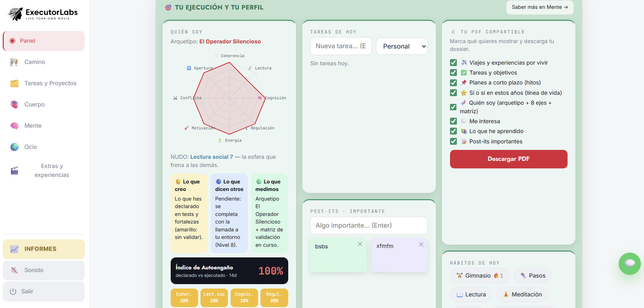The width and height of the screenshot is (644, 308).
Task: Click the Cognición pink brain icon on radar
Action: tap(260, 98)
